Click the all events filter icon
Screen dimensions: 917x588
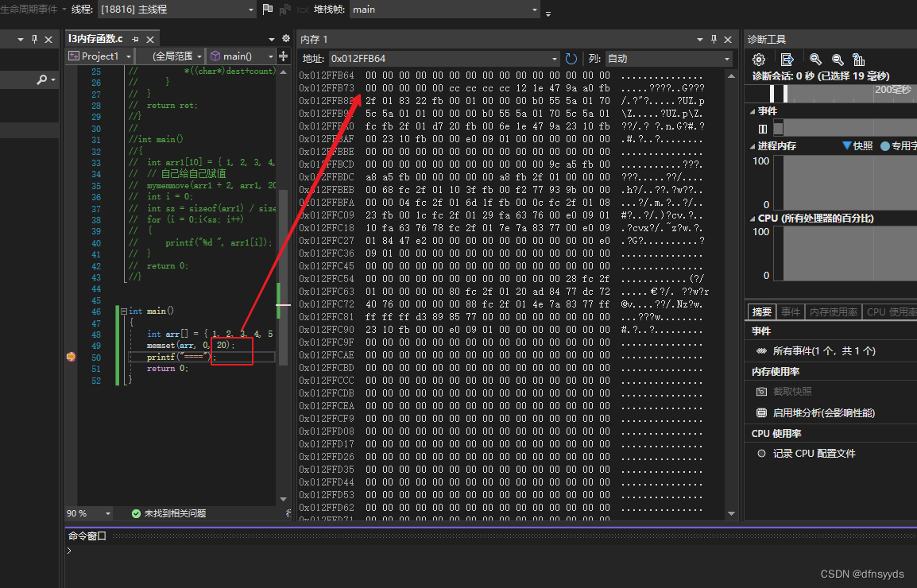coord(761,351)
